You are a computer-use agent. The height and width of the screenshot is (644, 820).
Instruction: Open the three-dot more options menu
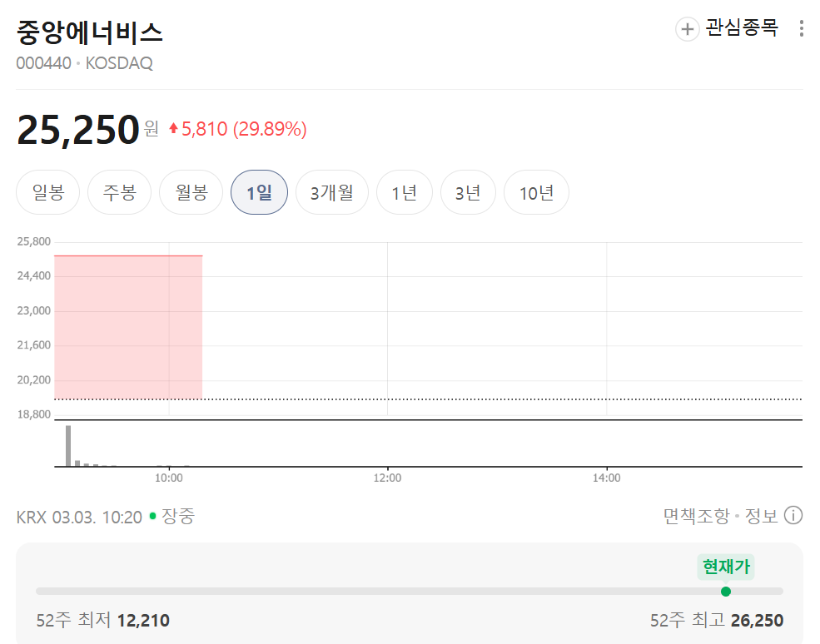[x=801, y=28]
